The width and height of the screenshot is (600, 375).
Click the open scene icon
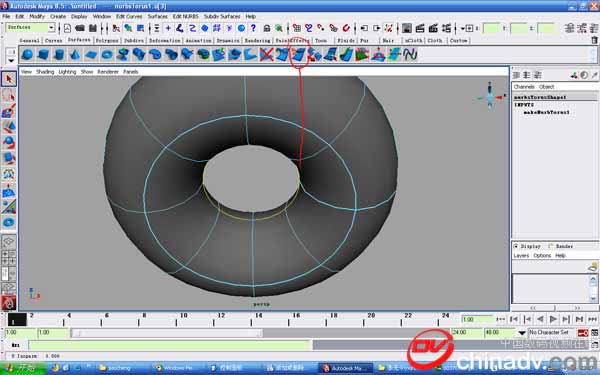[x=80, y=28]
